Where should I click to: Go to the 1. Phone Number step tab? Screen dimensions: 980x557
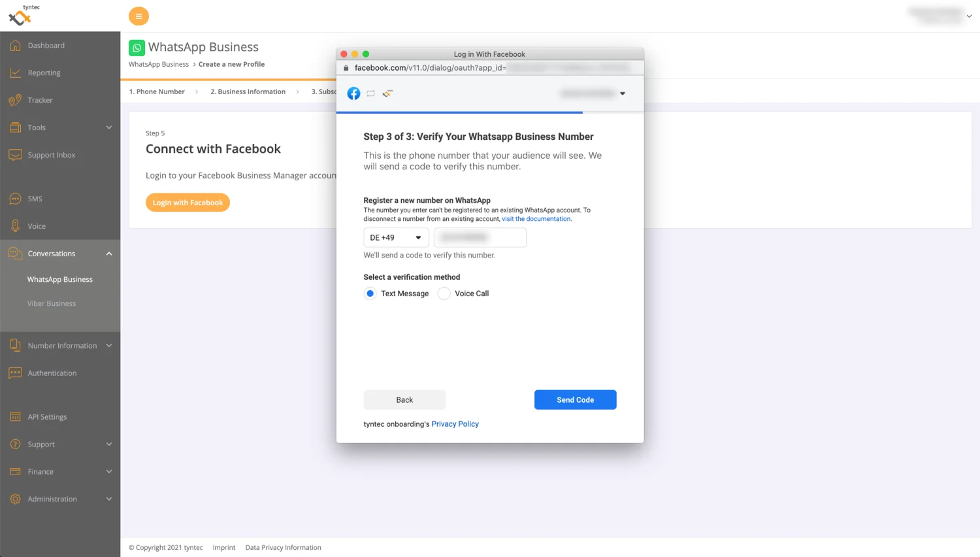(x=157, y=92)
